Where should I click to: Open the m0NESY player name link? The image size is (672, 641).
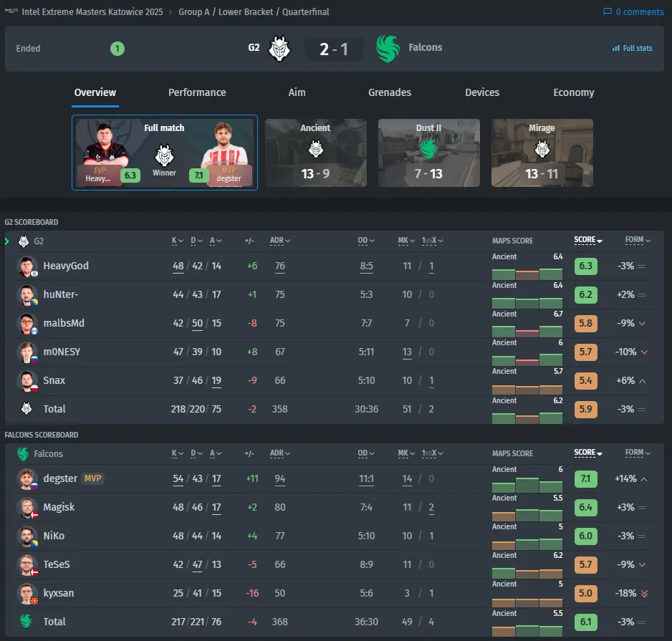point(62,352)
